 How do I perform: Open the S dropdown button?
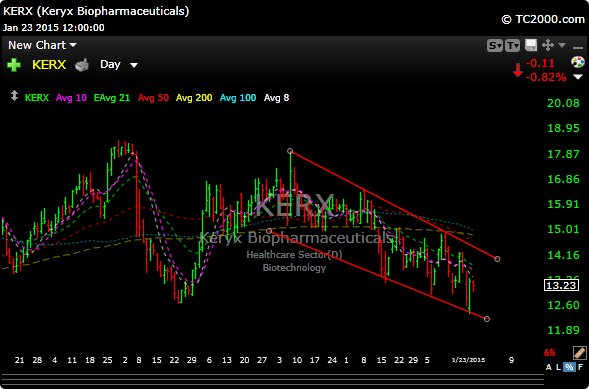pyautogui.click(x=495, y=46)
